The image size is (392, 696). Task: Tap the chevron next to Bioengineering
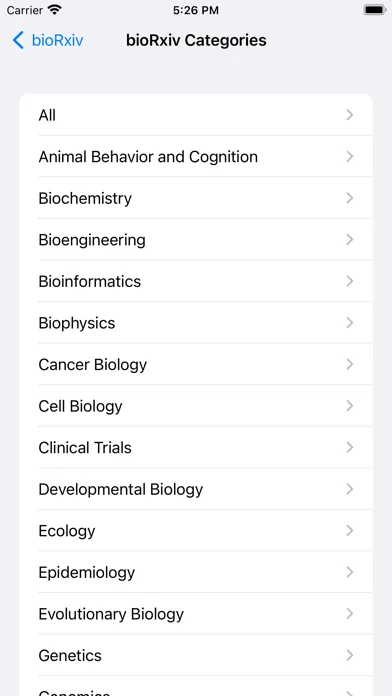click(x=350, y=240)
